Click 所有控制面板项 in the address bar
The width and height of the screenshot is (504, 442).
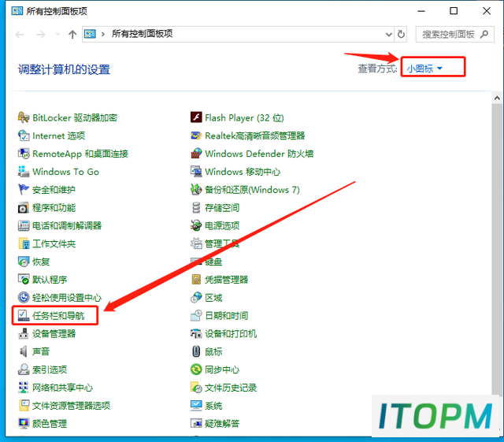point(142,34)
